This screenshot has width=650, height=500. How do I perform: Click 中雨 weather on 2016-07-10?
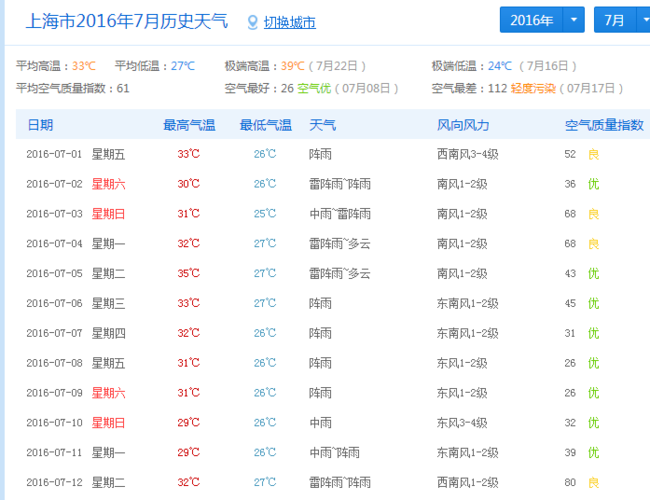pos(320,423)
